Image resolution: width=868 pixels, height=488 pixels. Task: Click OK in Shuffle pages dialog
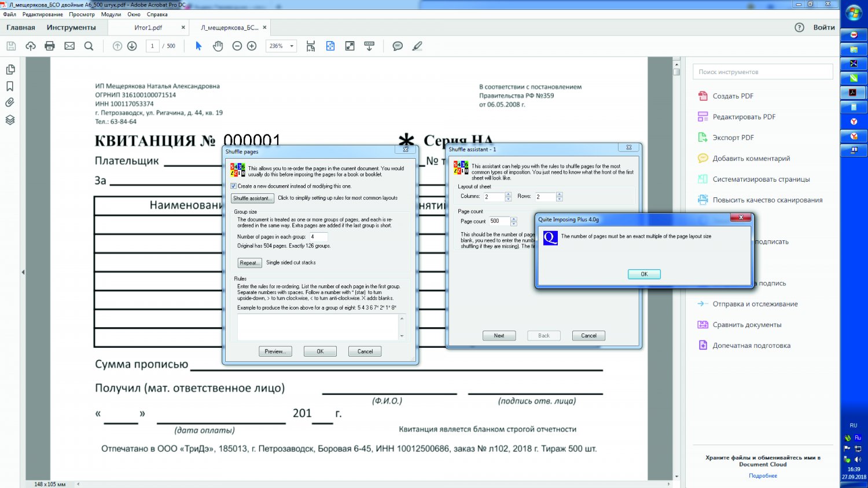click(x=320, y=351)
